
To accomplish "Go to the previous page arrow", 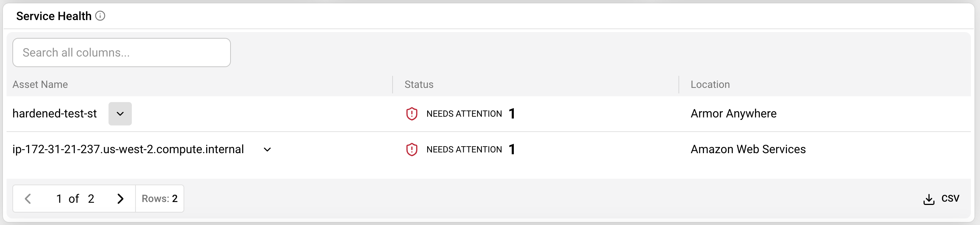I will tap(28, 199).
